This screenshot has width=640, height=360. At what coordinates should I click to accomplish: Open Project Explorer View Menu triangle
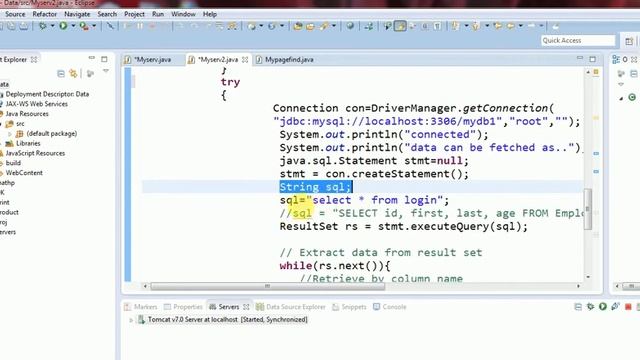(x=106, y=71)
